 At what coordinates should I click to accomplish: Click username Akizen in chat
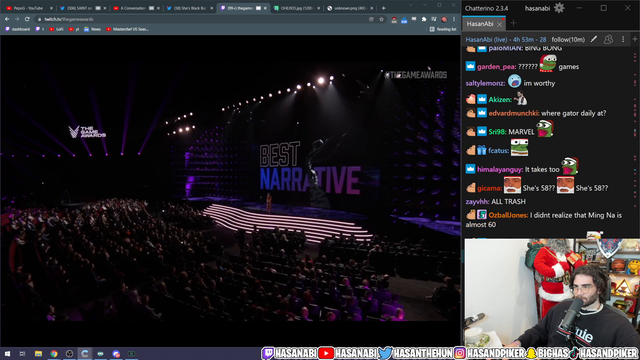click(x=500, y=99)
